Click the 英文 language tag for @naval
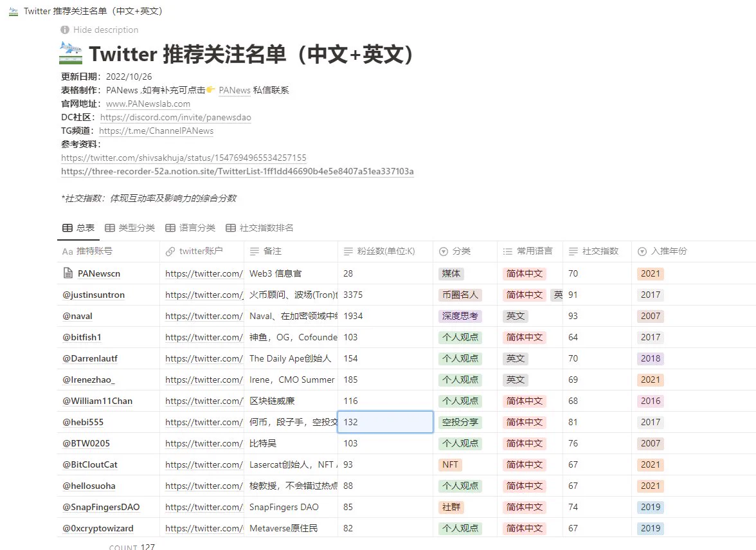This screenshot has width=756, height=550. click(516, 316)
